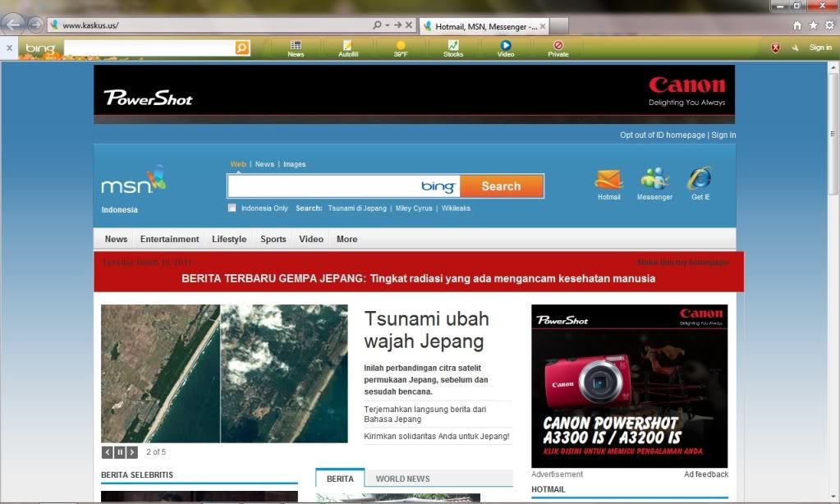Click Opt out of ID homepage link
Viewport: 840px width, 504px height.
(x=662, y=135)
